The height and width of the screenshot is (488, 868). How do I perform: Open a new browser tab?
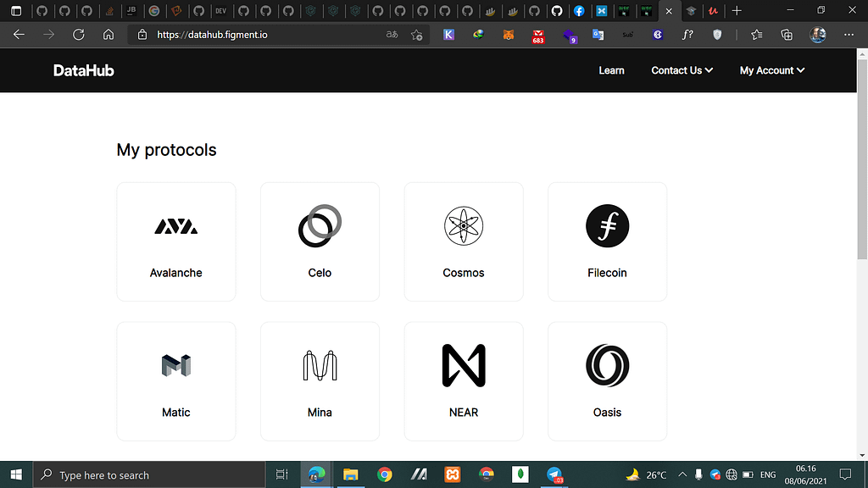[x=737, y=10]
